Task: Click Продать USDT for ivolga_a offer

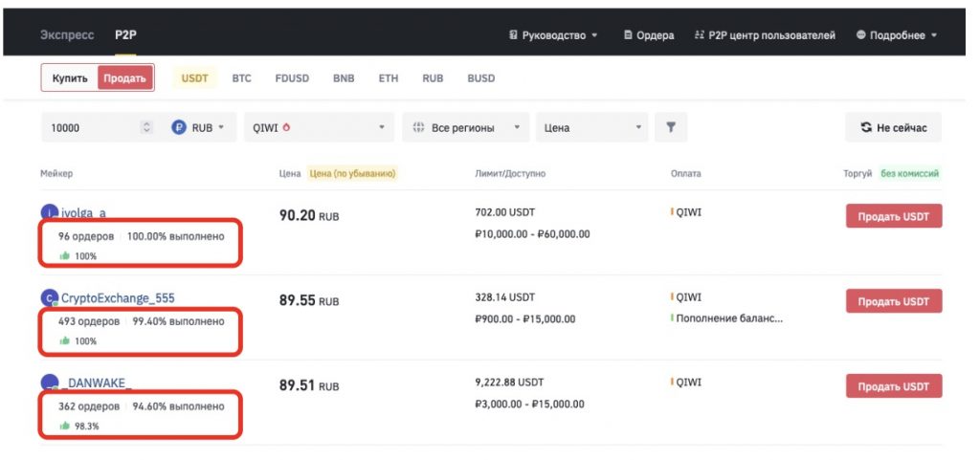Action: tap(894, 216)
